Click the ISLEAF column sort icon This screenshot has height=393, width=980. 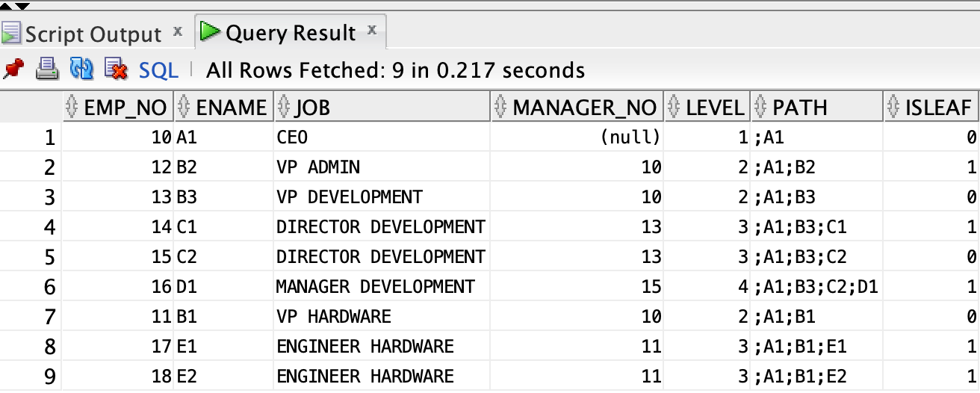[894, 108]
